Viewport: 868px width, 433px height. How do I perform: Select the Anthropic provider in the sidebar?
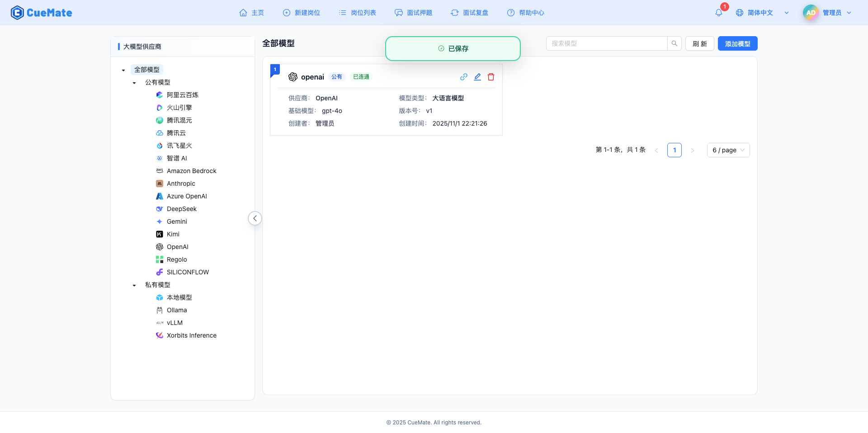tap(181, 184)
